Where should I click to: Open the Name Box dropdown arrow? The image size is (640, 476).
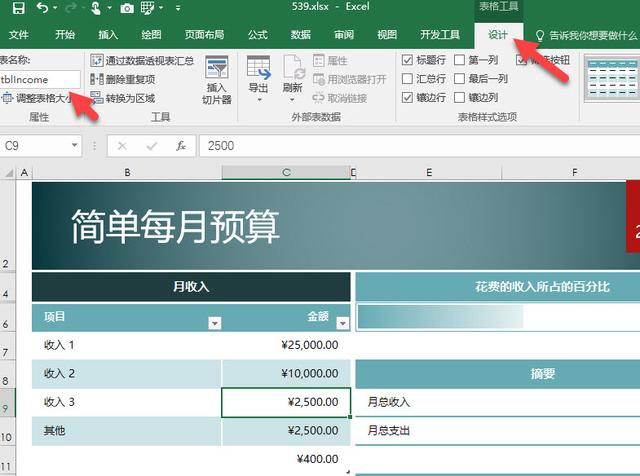74,145
